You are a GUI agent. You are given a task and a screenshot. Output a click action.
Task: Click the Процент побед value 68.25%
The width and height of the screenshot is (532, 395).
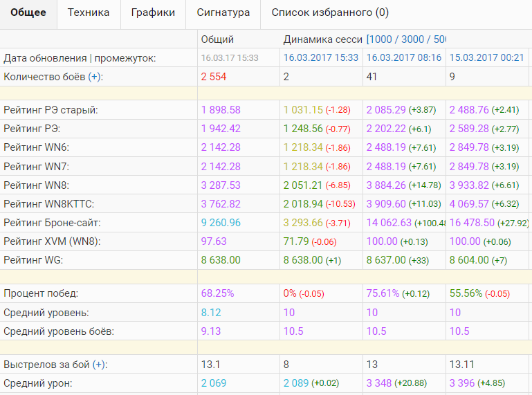tap(217, 293)
